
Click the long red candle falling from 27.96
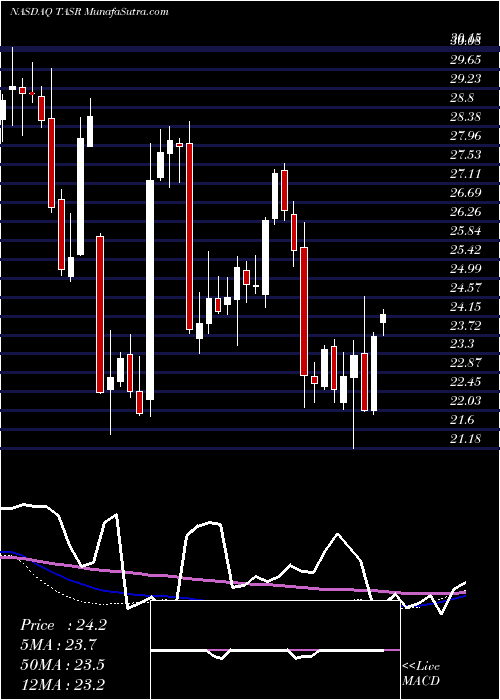(189, 237)
